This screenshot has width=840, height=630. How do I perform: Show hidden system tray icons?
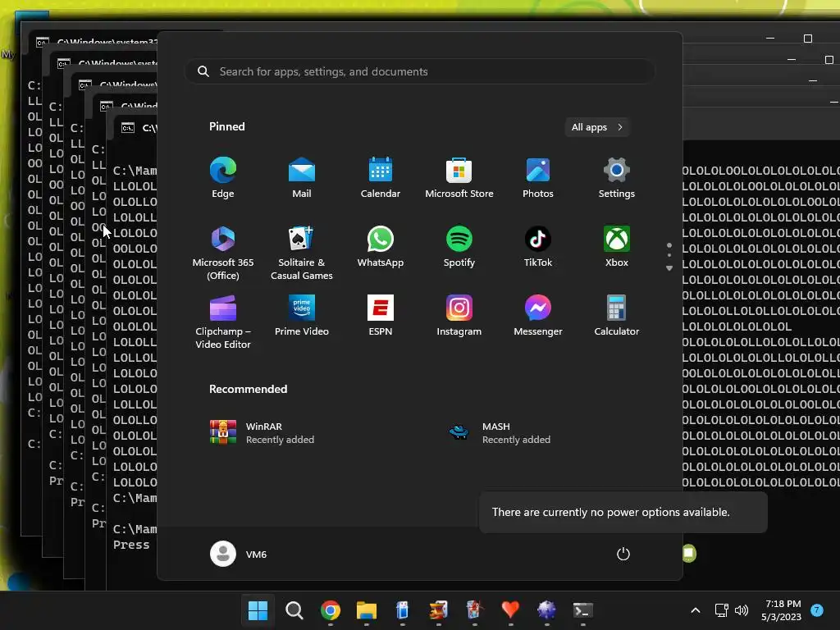click(696, 610)
